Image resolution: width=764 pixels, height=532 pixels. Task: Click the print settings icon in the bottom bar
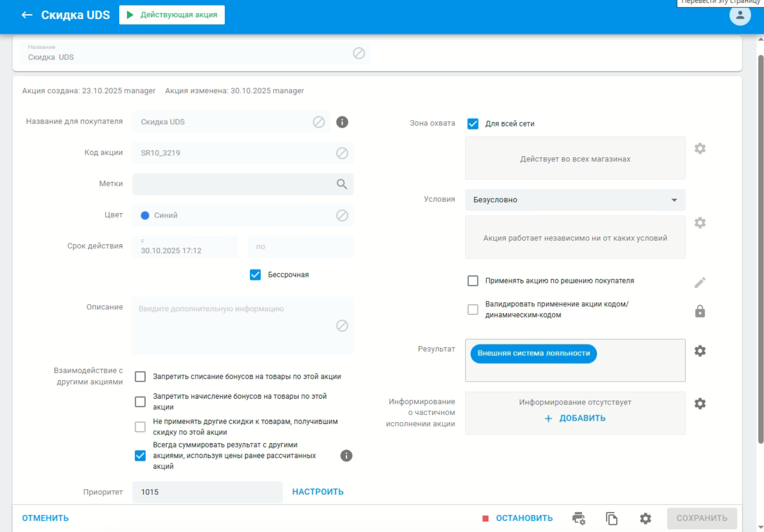click(x=579, y=518)
